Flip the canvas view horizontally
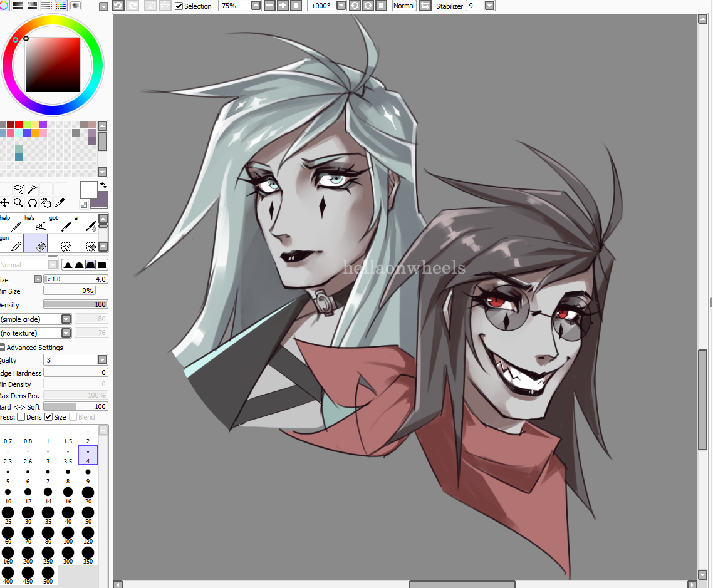 point(425,6)
